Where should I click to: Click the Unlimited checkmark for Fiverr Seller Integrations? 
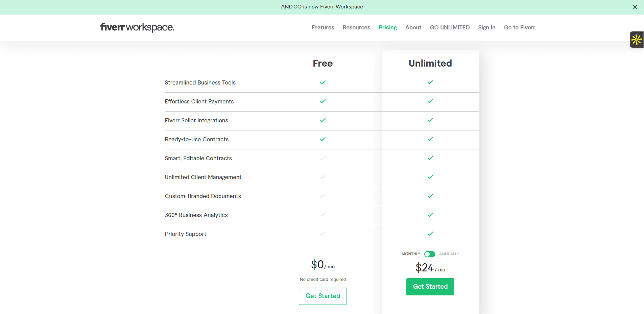tap(430, 120)
